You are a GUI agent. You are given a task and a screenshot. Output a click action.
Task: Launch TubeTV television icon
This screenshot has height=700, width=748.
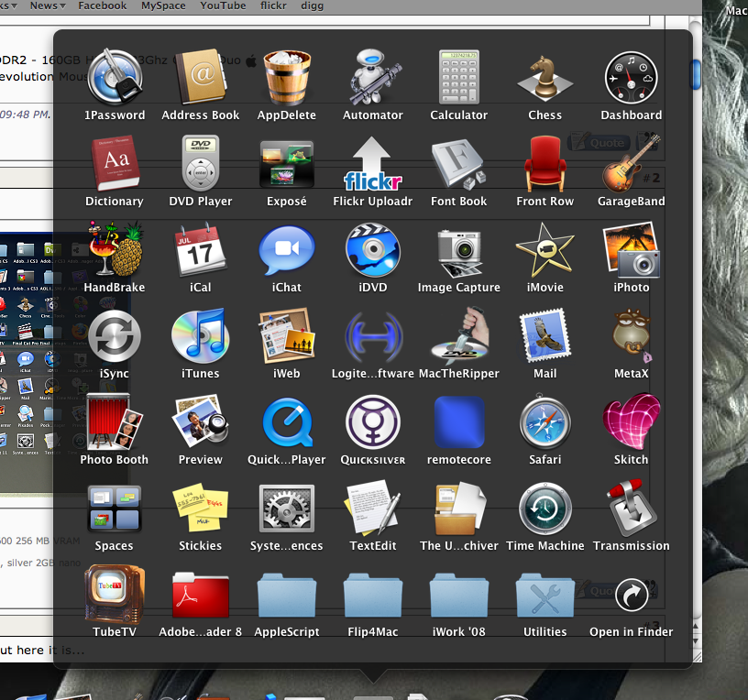115,594
